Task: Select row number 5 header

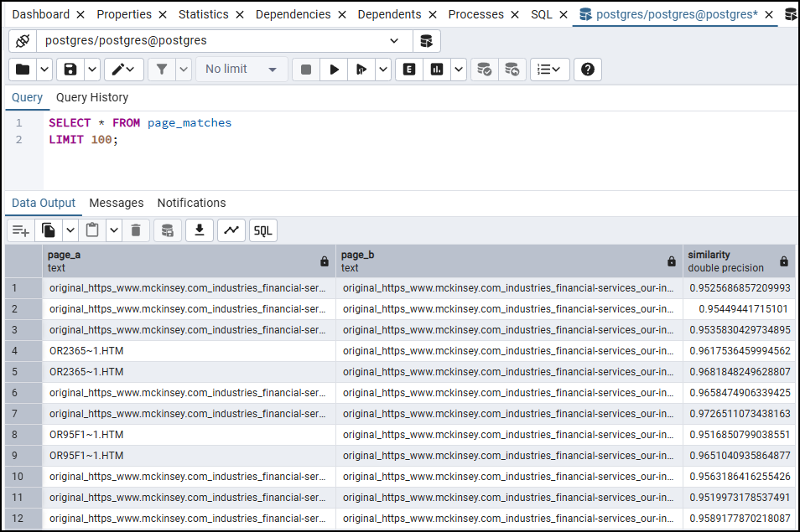Action: coord(23,372)
